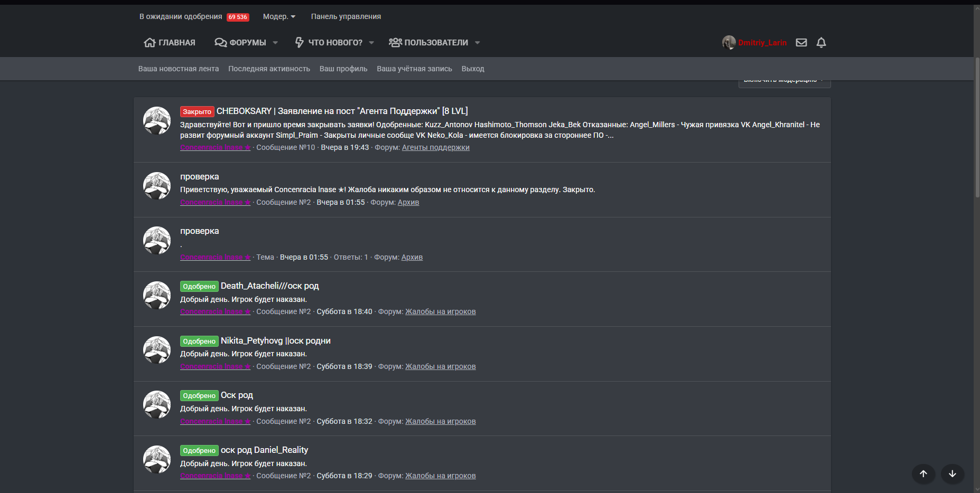980x493 pixels.
Task: Open the bell notifications icon
Action: pos(821,43)
